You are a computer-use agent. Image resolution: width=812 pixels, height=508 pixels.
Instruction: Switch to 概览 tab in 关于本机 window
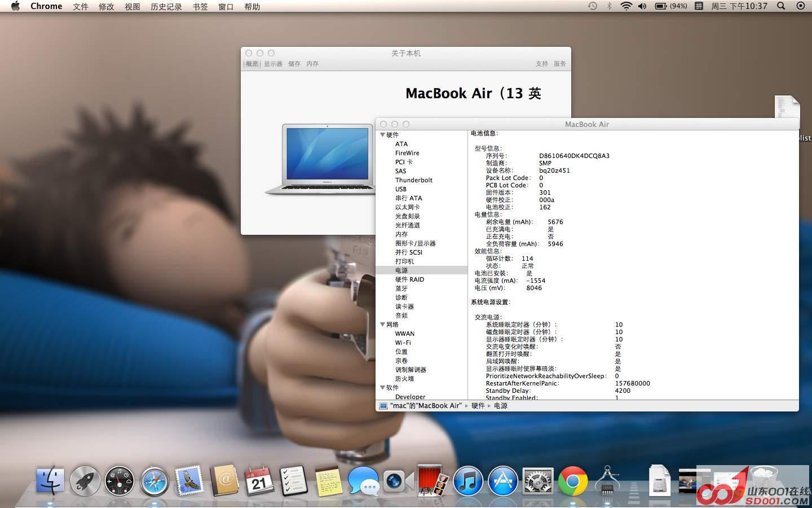[x=251, y=64]
